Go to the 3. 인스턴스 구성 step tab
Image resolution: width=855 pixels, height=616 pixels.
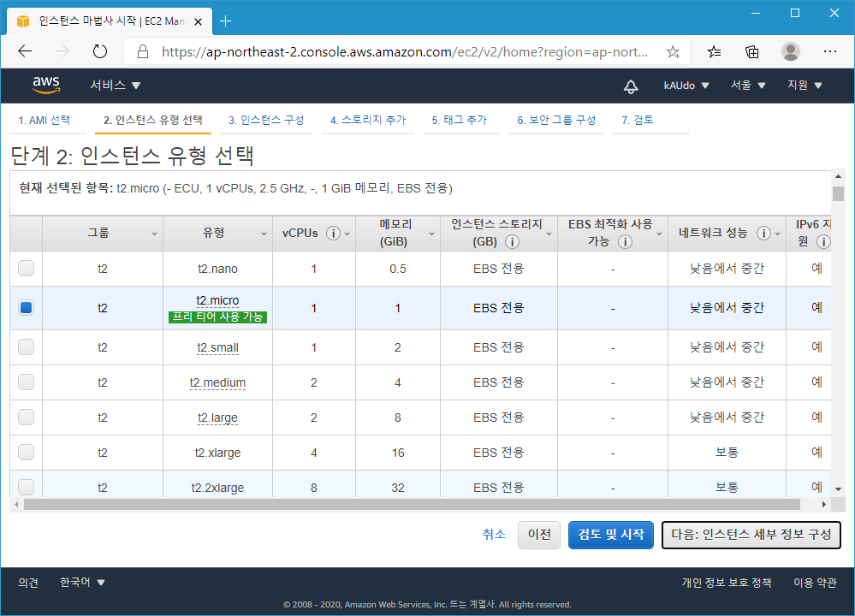266,120
